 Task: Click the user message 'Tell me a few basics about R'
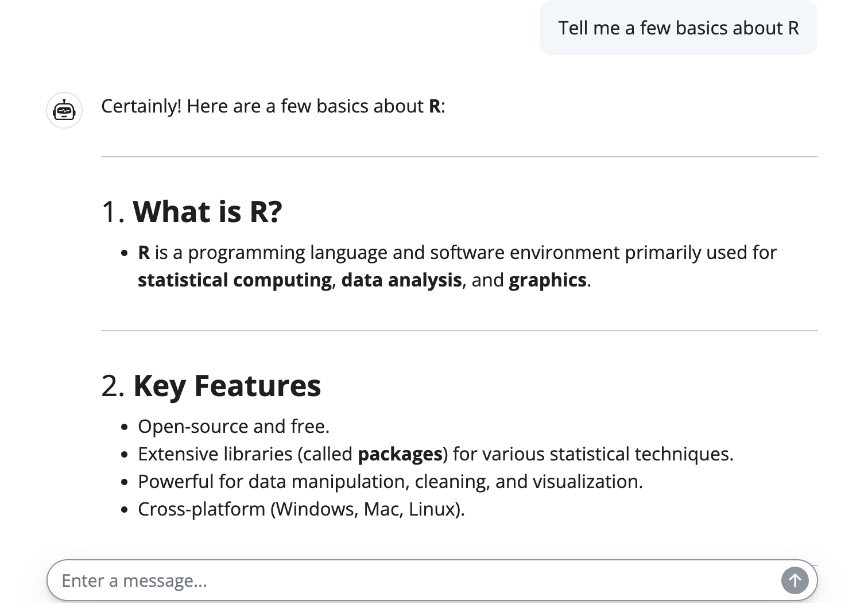click(678, 28)
